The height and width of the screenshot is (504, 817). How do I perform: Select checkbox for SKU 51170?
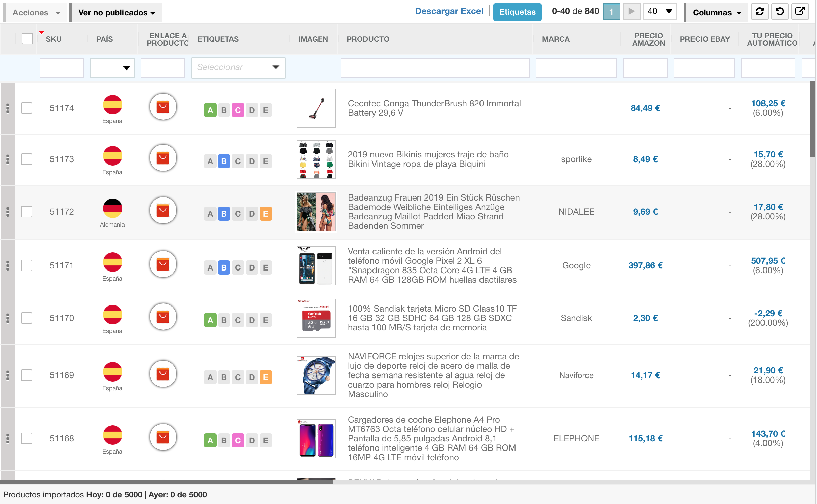27,318
